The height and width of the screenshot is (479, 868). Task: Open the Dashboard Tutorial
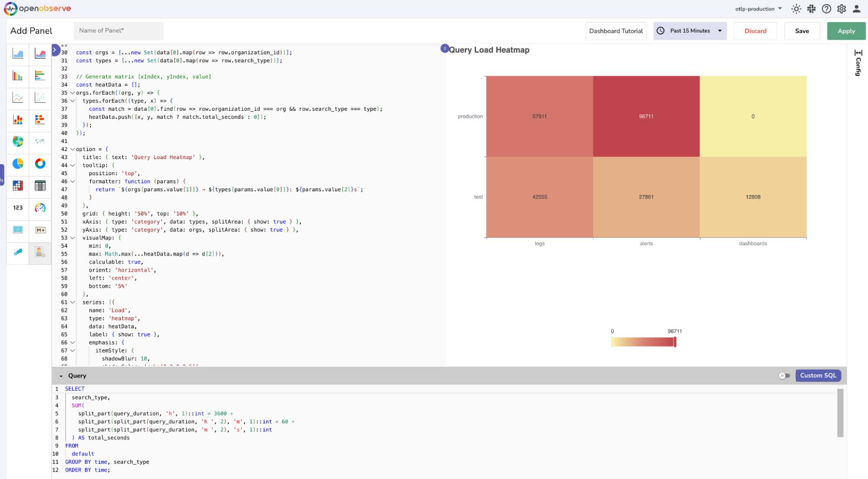(616, 30)
